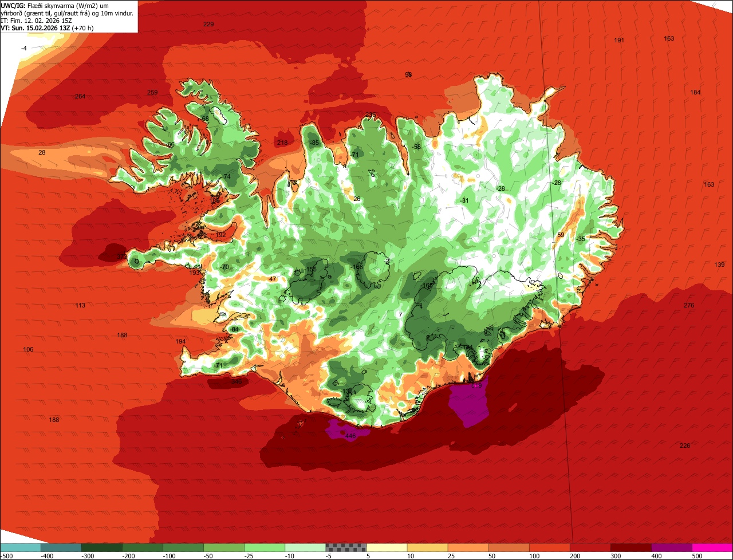Click the legend swatch between -25 and -10
Screen dimensions: 733x560
point(264,547)
